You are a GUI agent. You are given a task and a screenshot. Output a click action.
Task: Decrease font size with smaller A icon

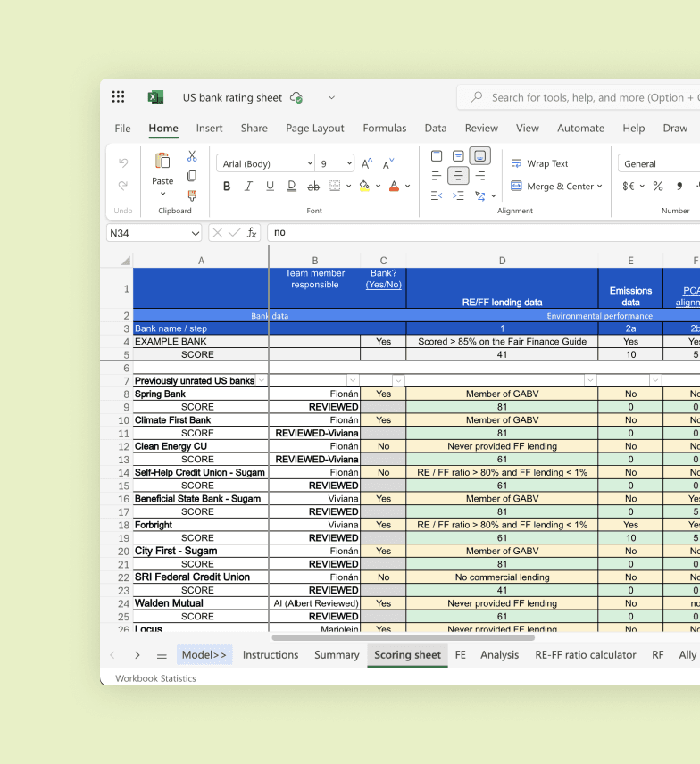point(388,163)
